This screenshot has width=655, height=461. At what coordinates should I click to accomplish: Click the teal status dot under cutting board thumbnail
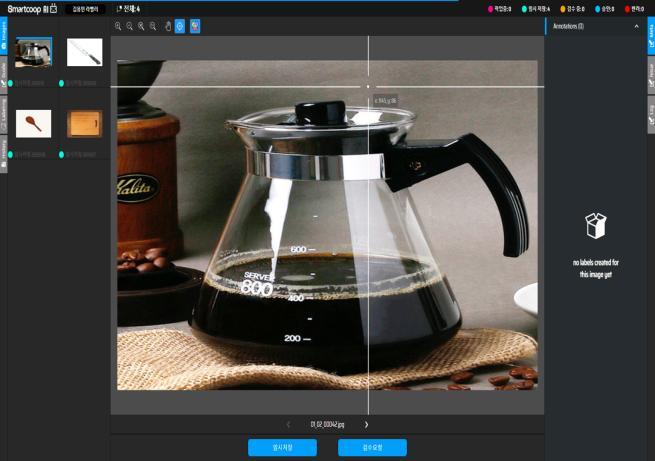[x=61, y=155]
